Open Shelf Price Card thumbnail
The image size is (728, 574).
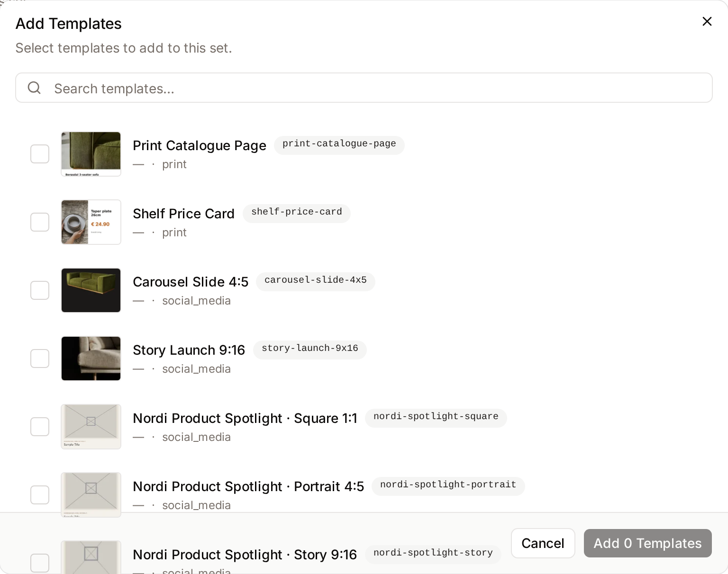(91, 222)
